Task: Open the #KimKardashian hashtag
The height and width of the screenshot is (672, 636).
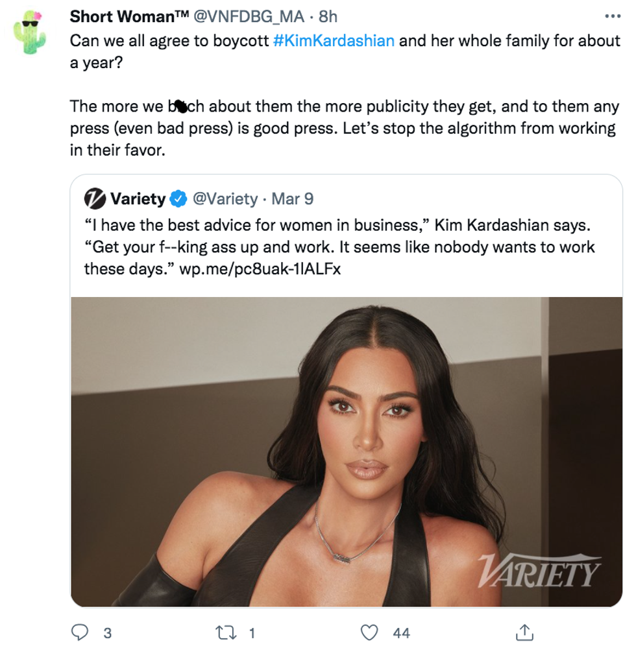Action: pyautogui.click(x=334, y=41)
